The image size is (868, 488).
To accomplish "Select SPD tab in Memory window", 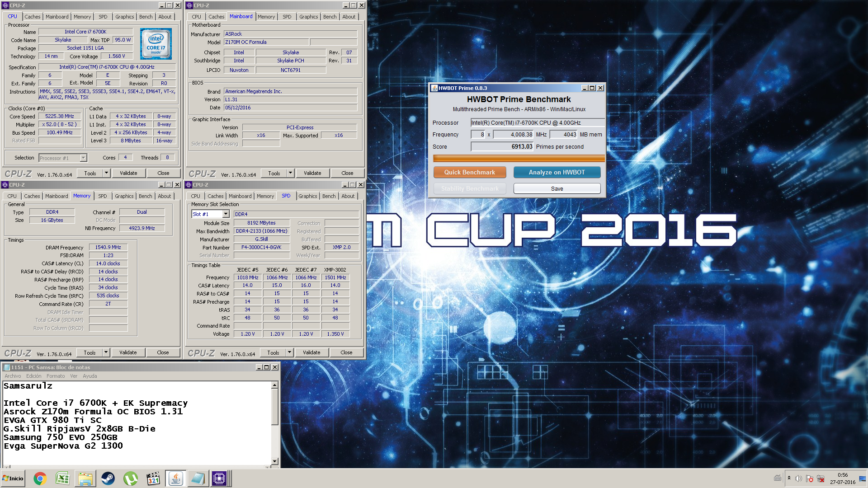I will pos(103,196).
